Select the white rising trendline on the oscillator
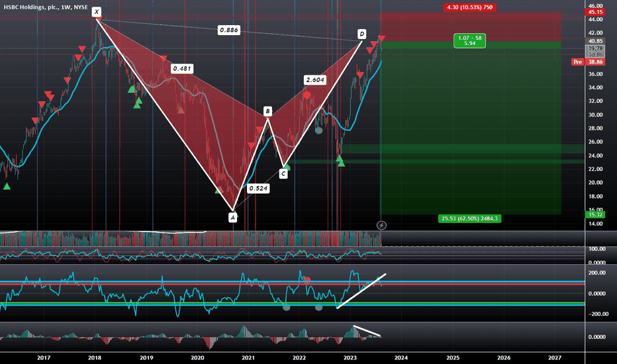Screen dimensions: 617x364 (x=361, y=291)
